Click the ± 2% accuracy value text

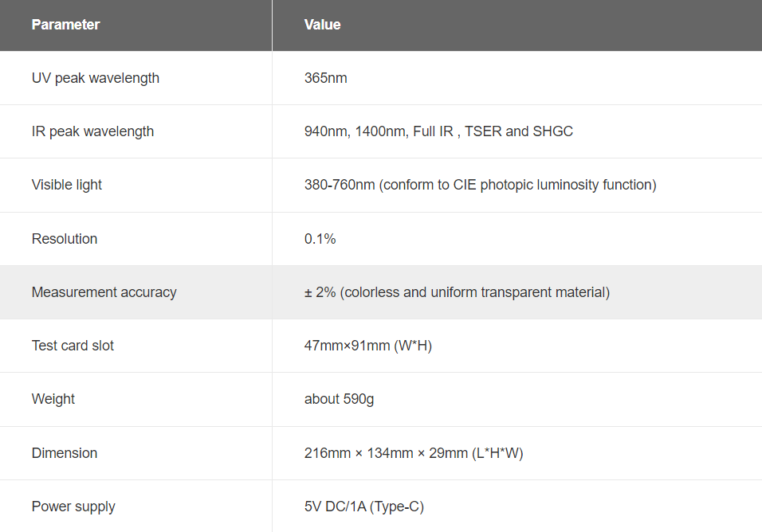(x=457, y=292)
